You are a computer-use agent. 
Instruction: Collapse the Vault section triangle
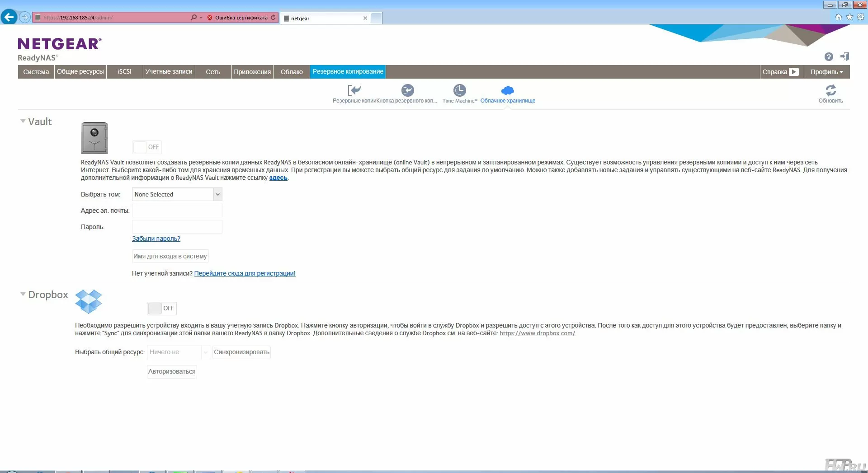click(x=23, y=121)
